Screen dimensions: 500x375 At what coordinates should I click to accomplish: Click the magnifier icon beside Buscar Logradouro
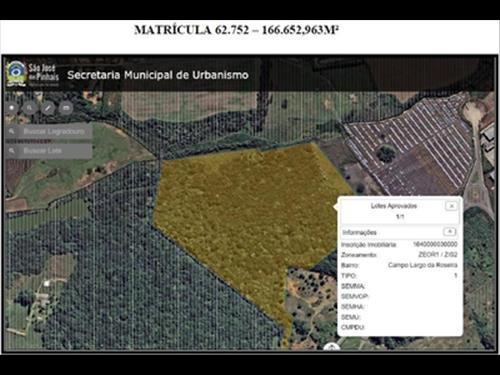click(12, 131)
